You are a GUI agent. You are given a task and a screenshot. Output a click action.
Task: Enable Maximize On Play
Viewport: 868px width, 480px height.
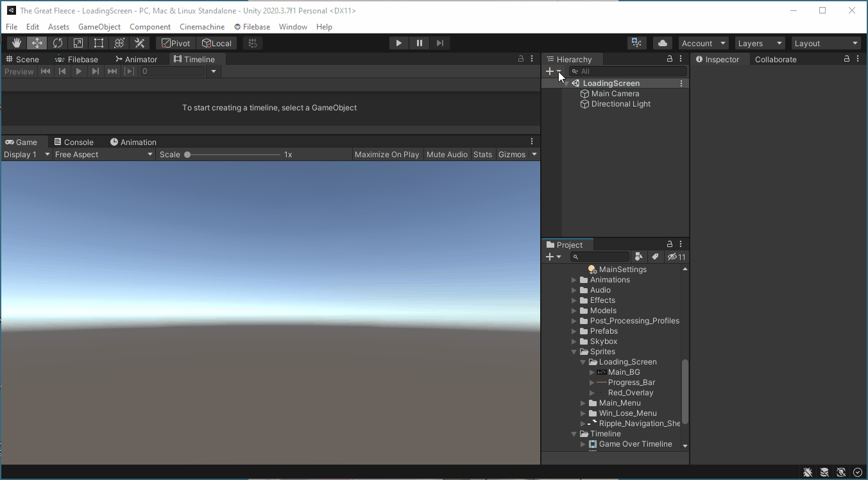tap(387, 155)
